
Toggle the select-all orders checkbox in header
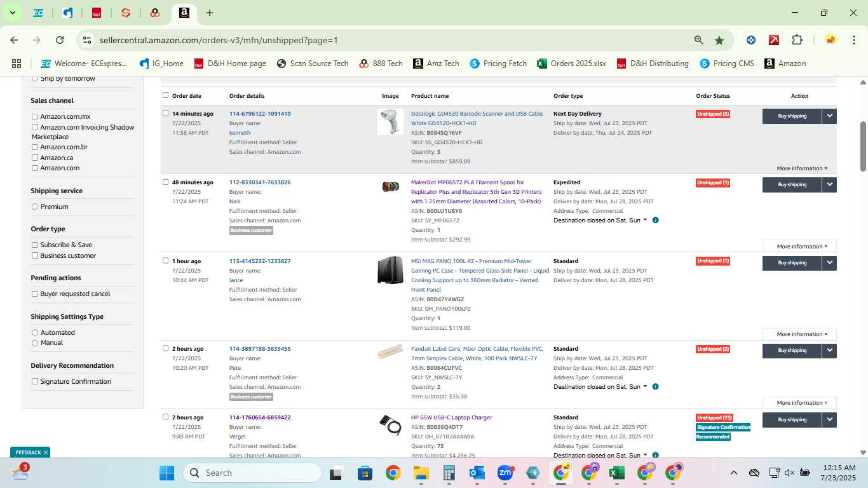click(x=166, y=95)
